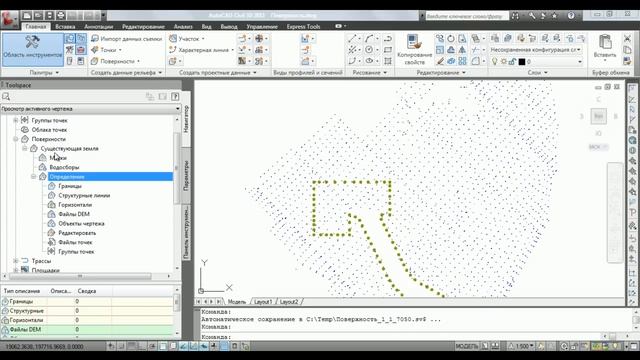Select the Line draw tool icon
640x360 pixels.
click(352, 38)
